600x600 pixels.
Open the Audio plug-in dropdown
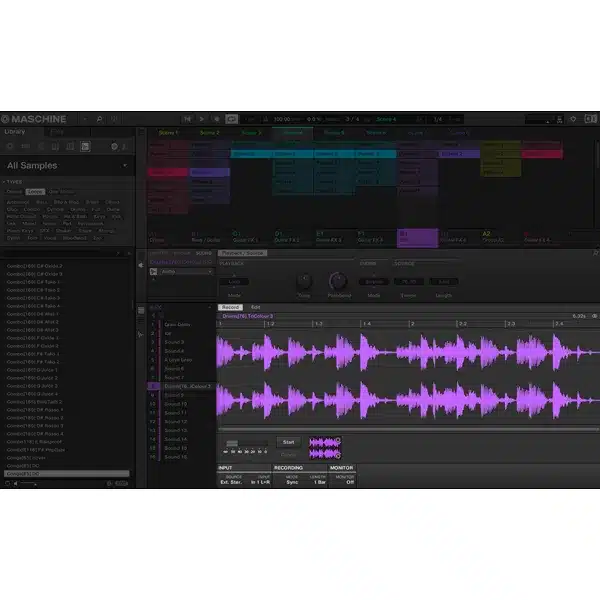(186, 272)
